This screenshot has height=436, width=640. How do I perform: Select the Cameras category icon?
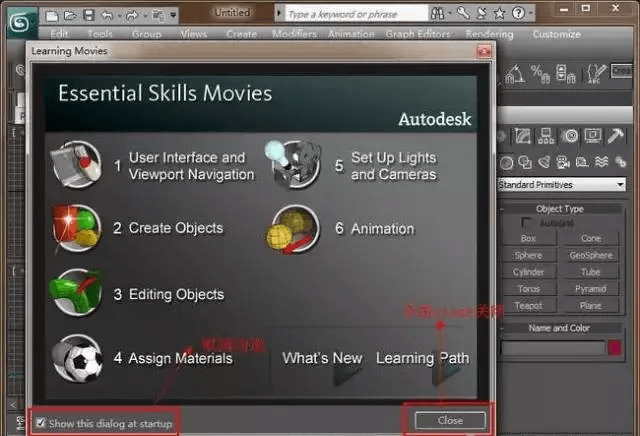[x=563, y=162]
